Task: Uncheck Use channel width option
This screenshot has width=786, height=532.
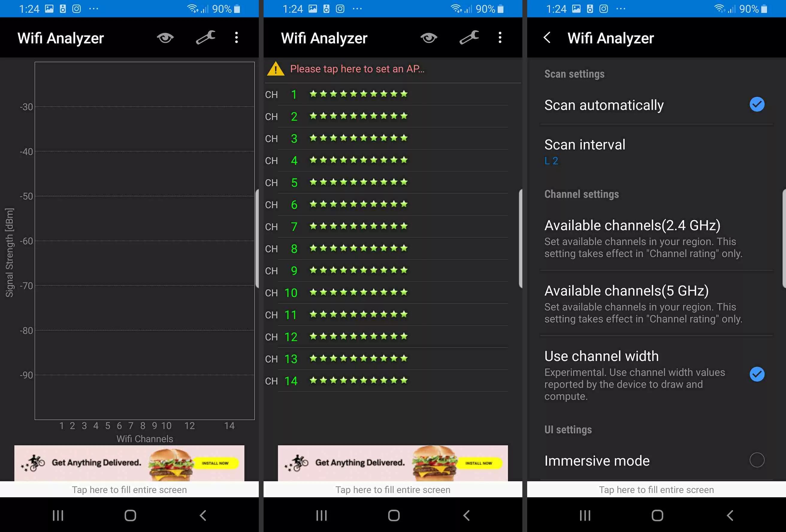Action: tap(757, 374)
